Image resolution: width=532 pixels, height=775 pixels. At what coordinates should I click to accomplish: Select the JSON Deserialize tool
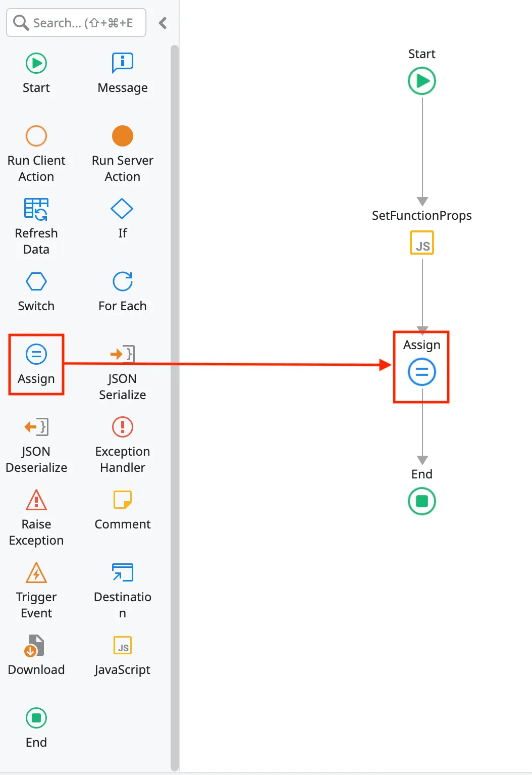pos(36,427)
